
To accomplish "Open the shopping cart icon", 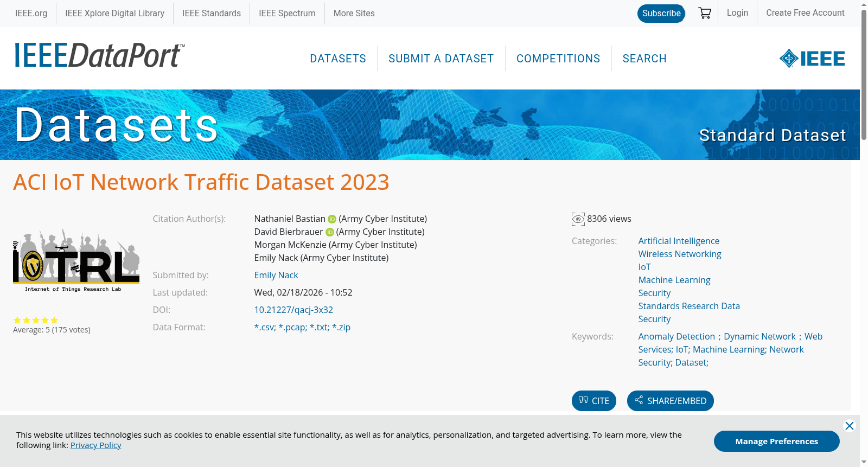I will (x=705, y=13).
